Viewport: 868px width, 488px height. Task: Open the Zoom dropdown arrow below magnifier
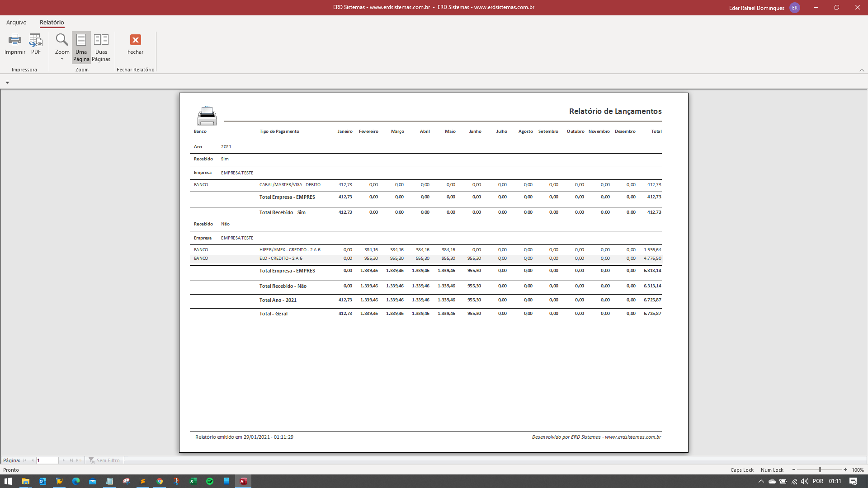click(x=62, y=59)
